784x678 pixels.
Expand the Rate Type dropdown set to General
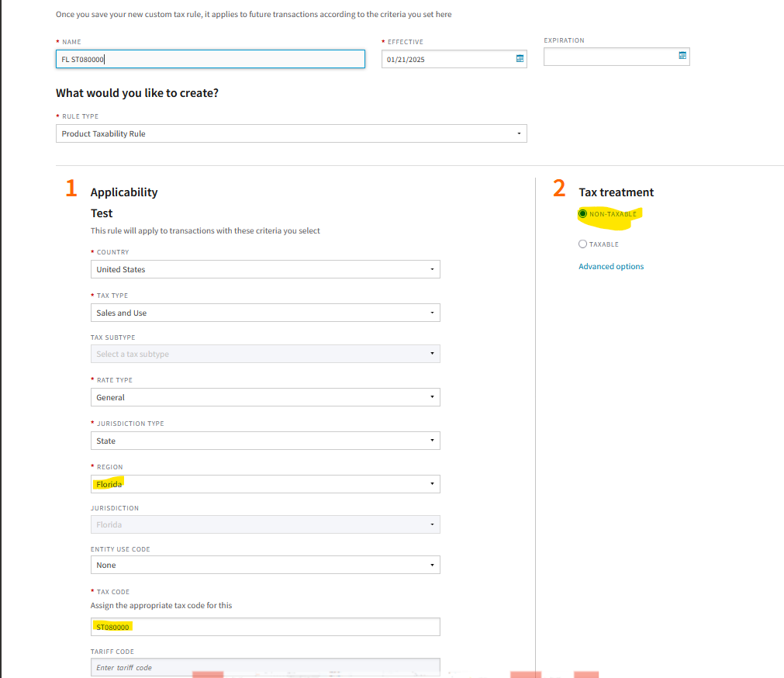click(265, 397)
